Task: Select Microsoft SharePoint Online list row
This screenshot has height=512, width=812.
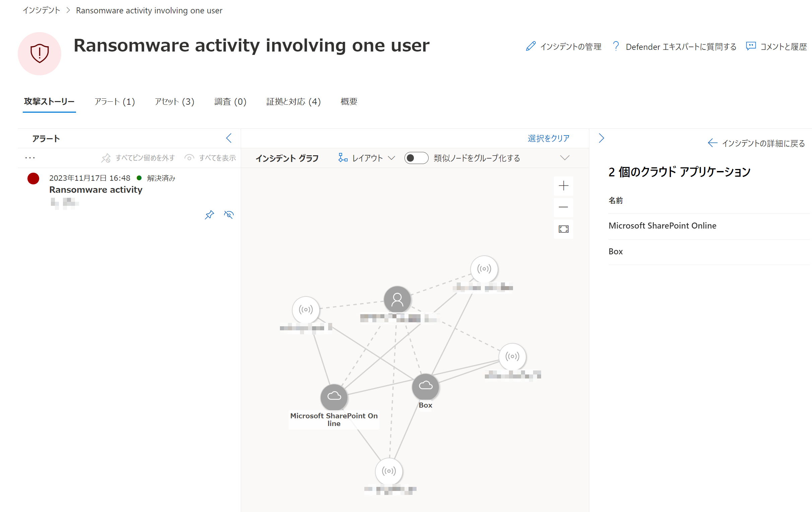Action: [662, 226]
